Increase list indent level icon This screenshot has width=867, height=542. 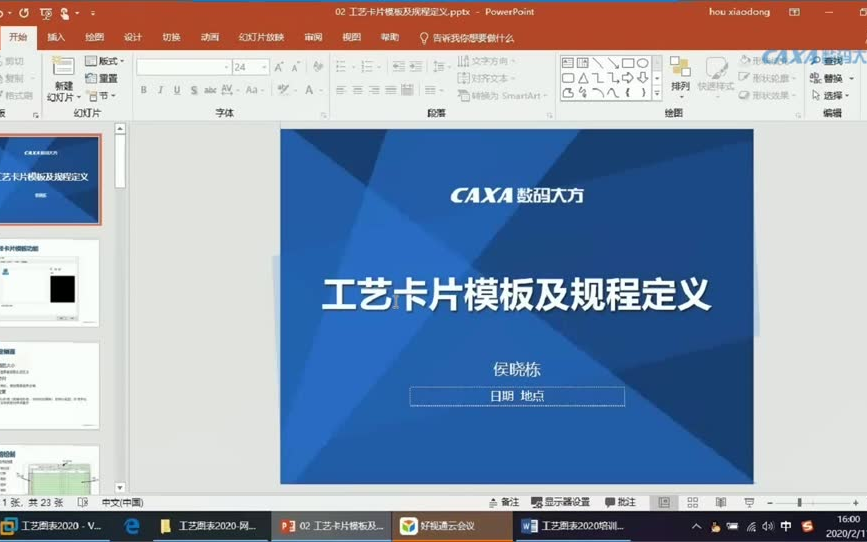(416, 67)
